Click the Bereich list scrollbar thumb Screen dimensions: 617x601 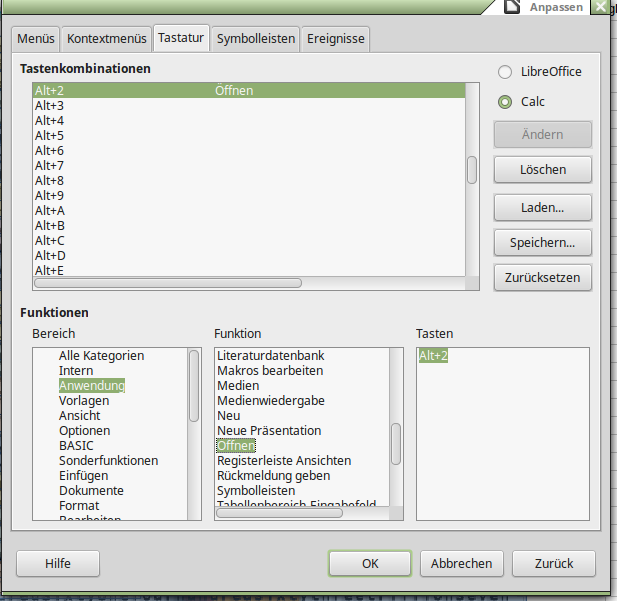(x=194, y=386)
